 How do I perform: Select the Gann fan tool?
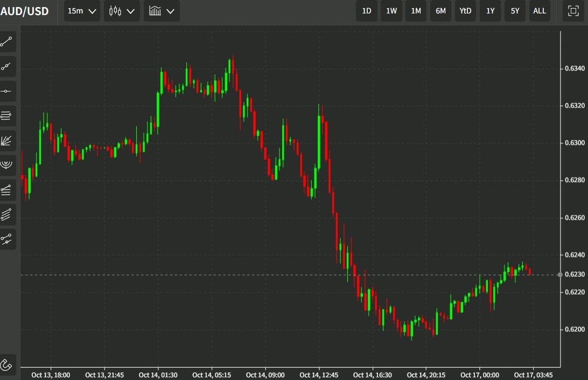point(8,140)
